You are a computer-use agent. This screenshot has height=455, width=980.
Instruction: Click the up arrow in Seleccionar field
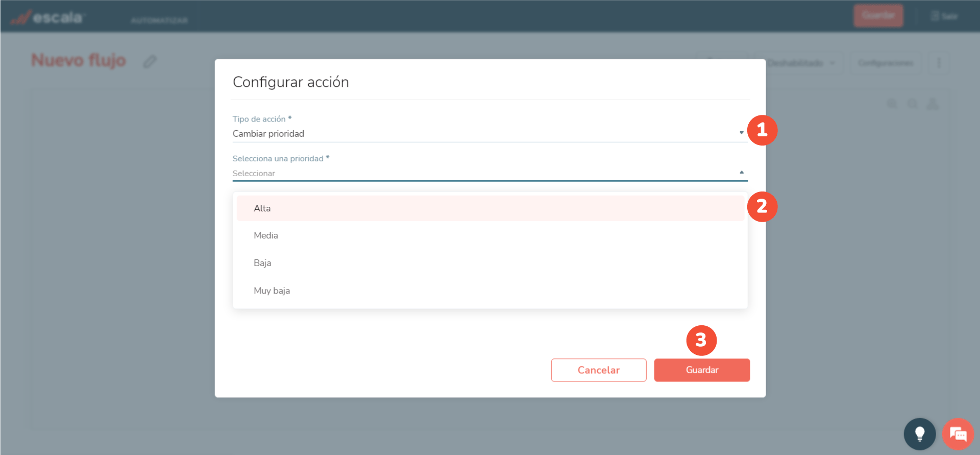click(x=742, y=173)
